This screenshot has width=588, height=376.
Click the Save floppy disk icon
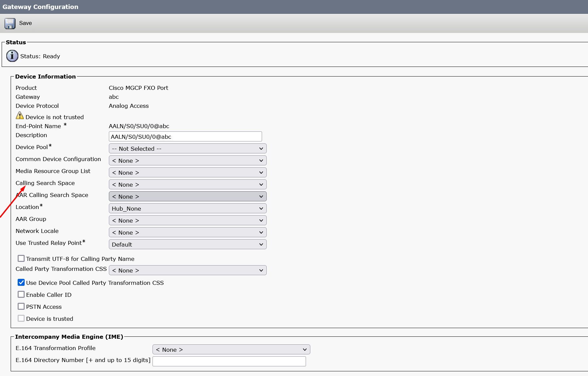pyautogui.click(x=10, y=23)
